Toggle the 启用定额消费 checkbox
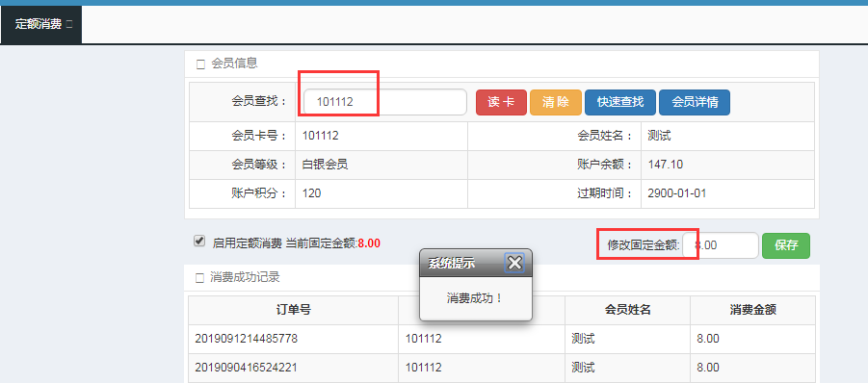Screen dimensions: 868x383 199,241
